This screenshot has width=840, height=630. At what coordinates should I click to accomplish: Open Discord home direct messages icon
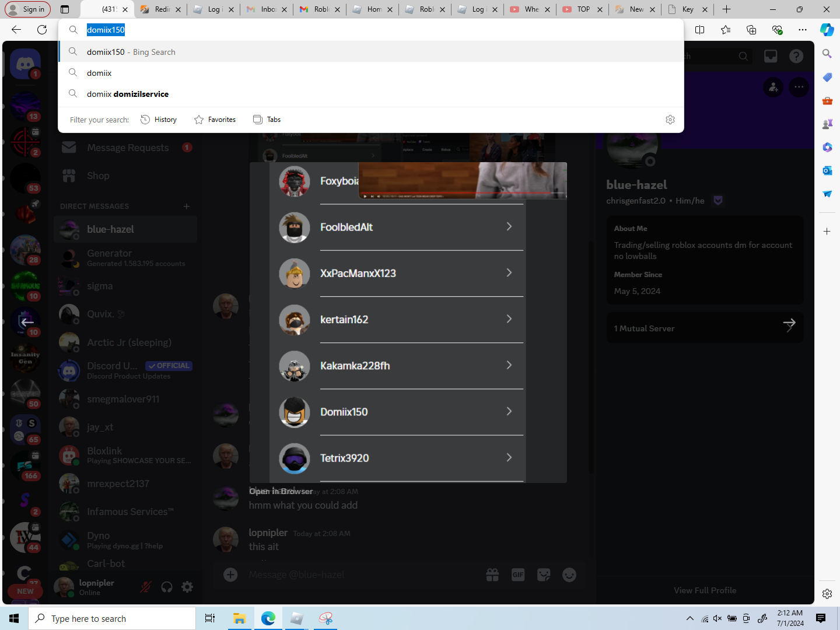tap(25, 64)
